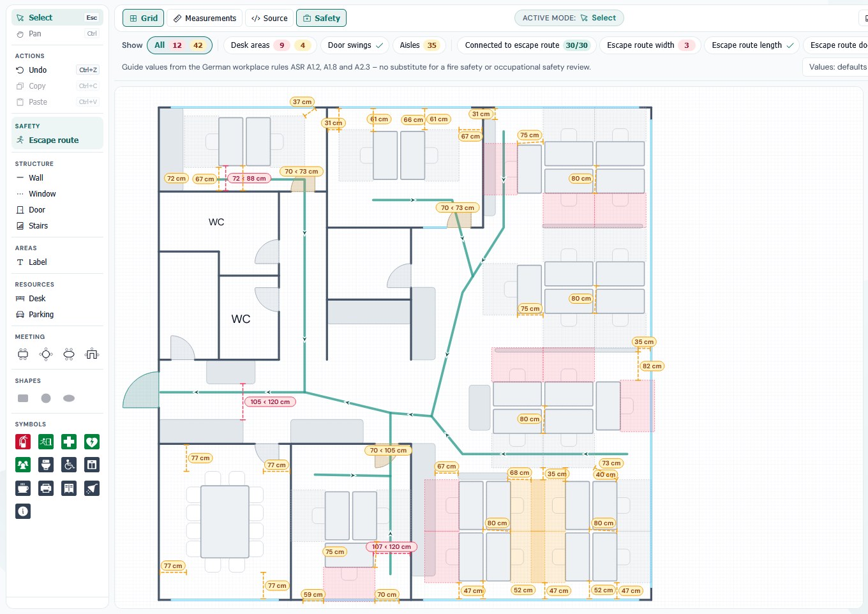This screenshot has width=868, height=614.
Task: Select the Desk resource tool
Action: pyautogui.click(x=57, y=299)
